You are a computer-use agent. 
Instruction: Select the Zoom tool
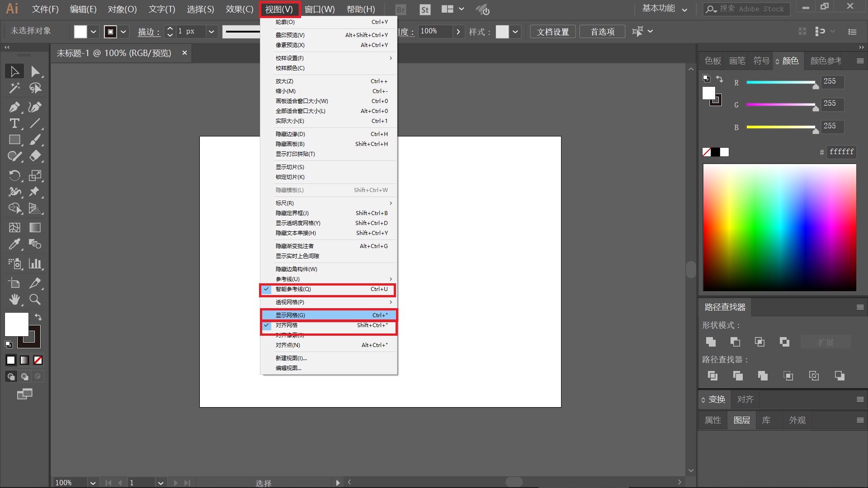pyautogui.click(x=35, y=300)
